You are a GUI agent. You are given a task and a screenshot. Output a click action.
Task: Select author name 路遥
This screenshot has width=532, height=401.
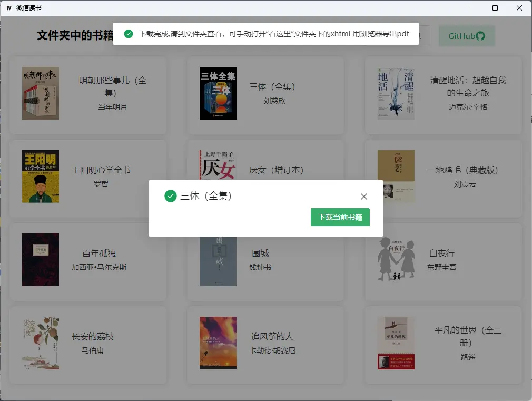(x=468, y=357)
